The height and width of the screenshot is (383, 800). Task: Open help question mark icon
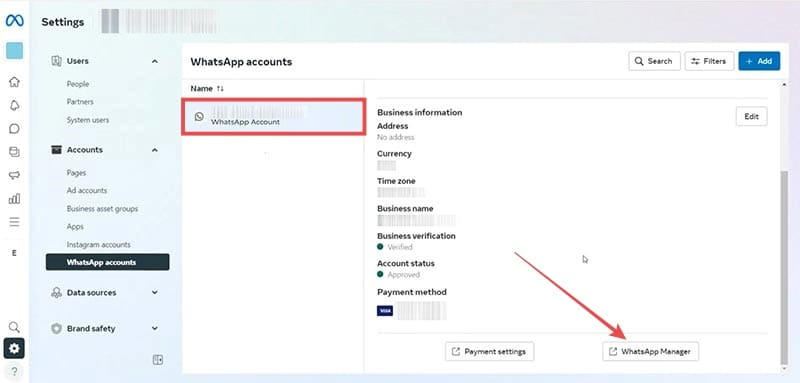[x=14, y=371]
